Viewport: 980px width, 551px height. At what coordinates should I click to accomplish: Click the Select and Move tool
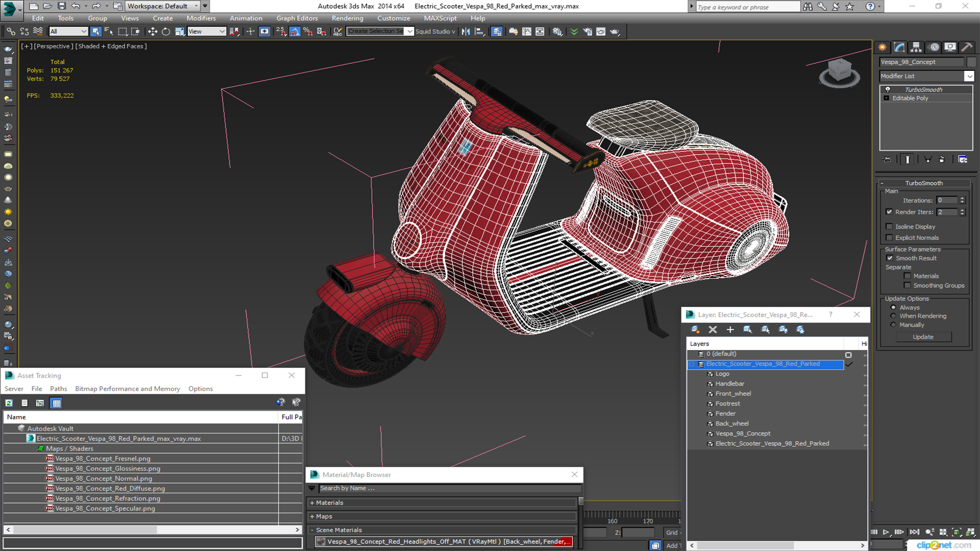[152, 32]
